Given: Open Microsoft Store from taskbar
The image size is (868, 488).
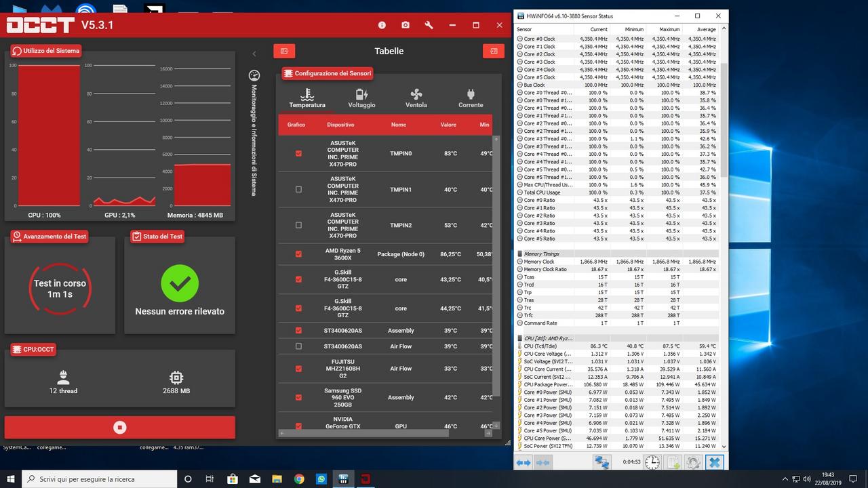Looking at the screenshot, I should (x=233, y=479).
